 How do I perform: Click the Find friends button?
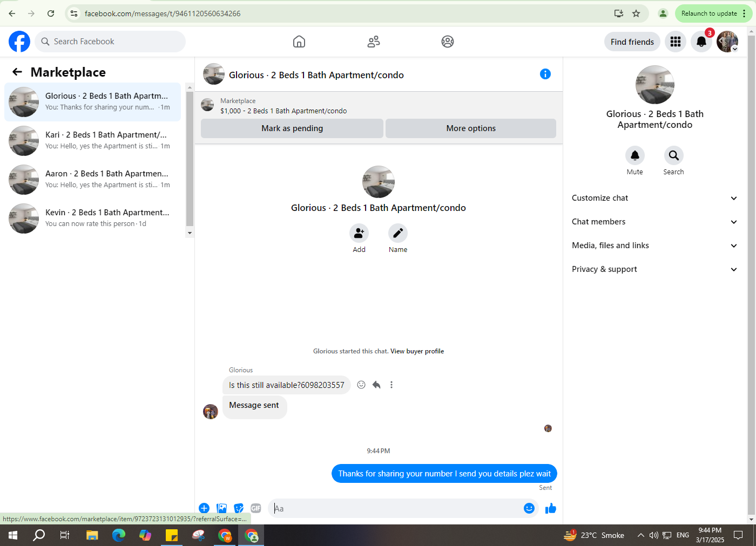[x=632, y=42]
